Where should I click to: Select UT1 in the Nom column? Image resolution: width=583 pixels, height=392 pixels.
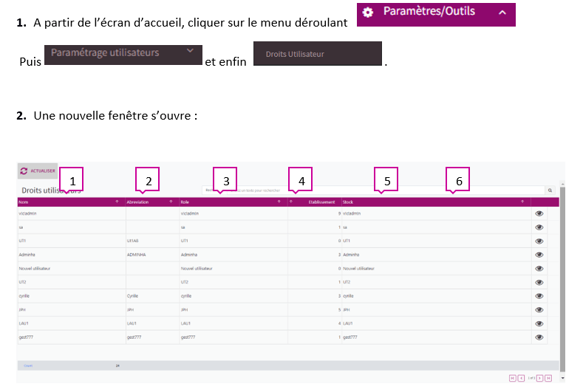pos(22,241)
